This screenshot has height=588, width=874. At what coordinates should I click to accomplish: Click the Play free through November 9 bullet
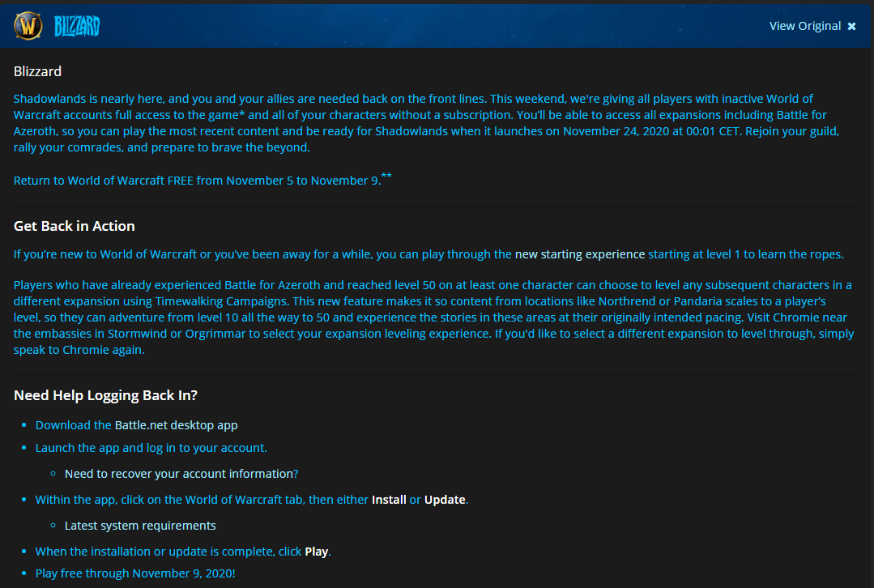tap(135, 573)
